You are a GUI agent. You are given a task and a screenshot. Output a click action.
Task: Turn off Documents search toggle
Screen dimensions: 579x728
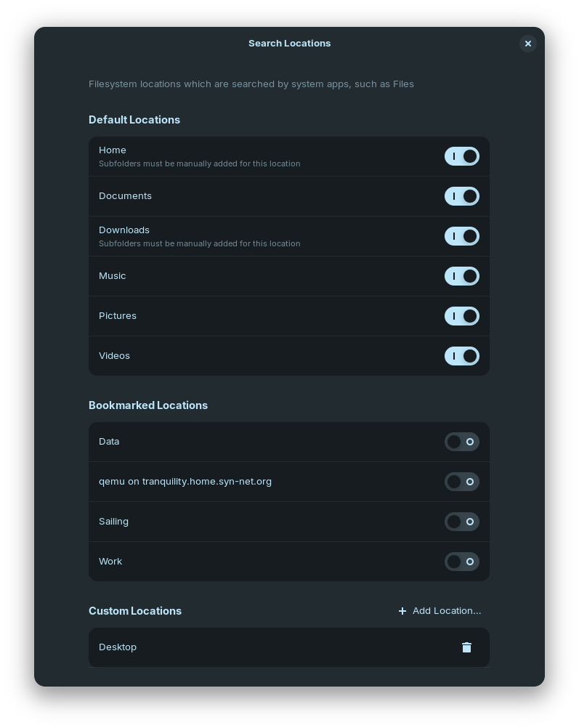(462, 196)
